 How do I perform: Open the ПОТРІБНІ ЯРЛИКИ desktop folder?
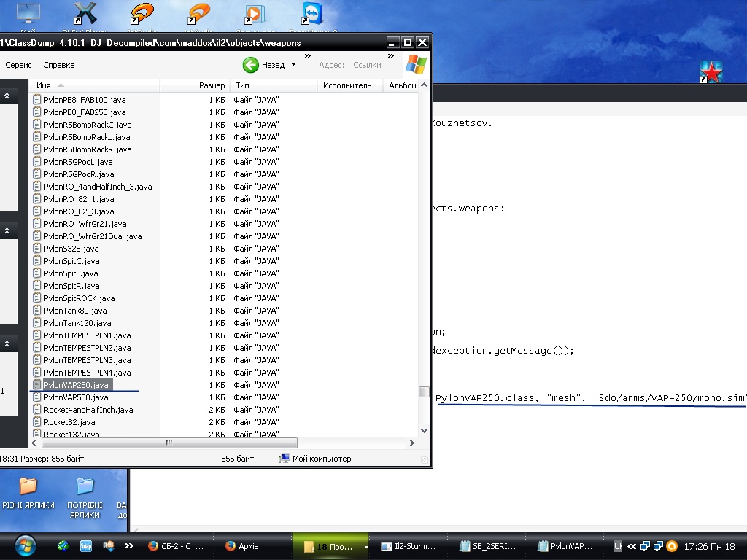(85, 486)
